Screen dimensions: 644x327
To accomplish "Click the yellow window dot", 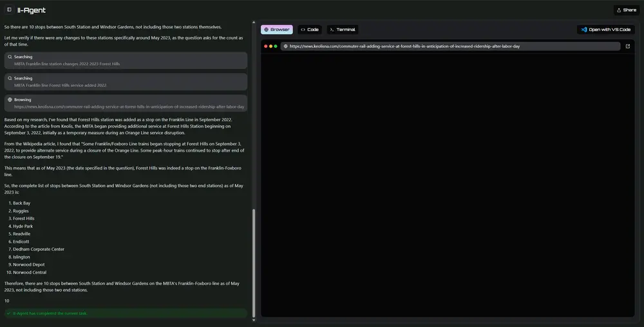I will (x=271, y=46).
